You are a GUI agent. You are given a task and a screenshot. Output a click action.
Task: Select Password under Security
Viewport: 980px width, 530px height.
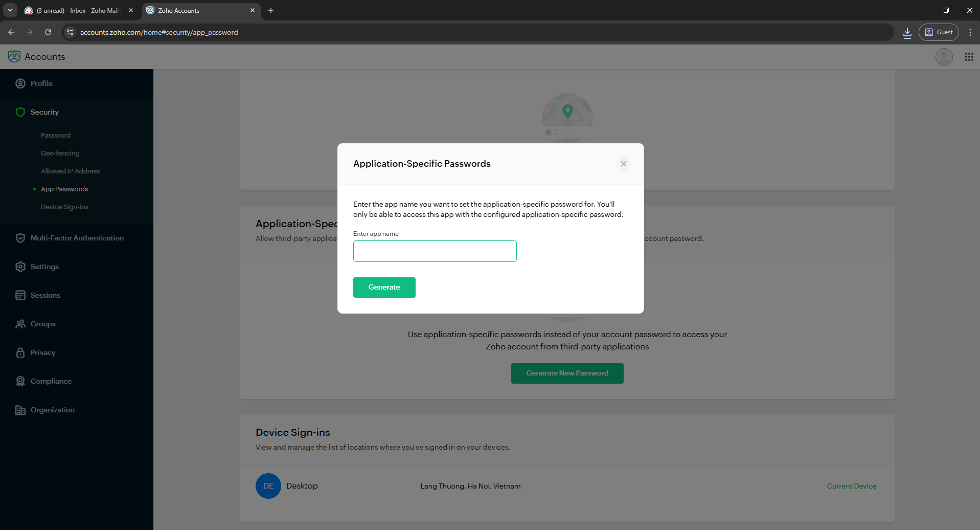pos(56,135)
